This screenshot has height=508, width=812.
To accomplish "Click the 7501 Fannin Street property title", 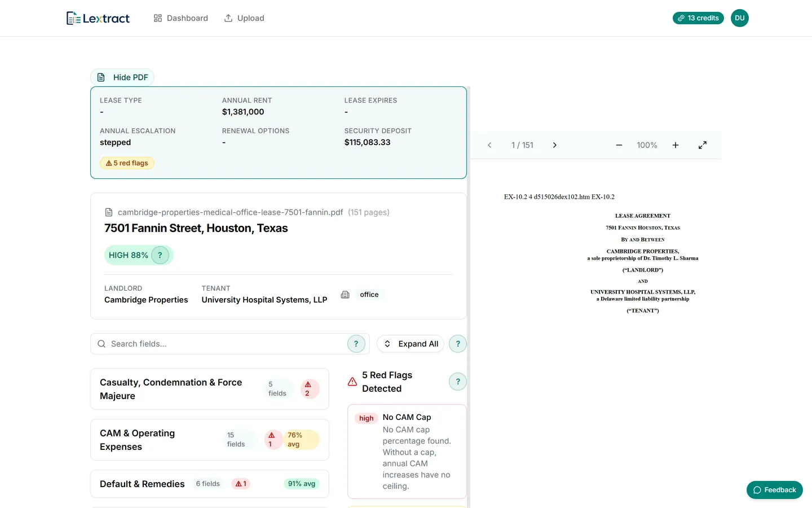I will tap(196, 228).
